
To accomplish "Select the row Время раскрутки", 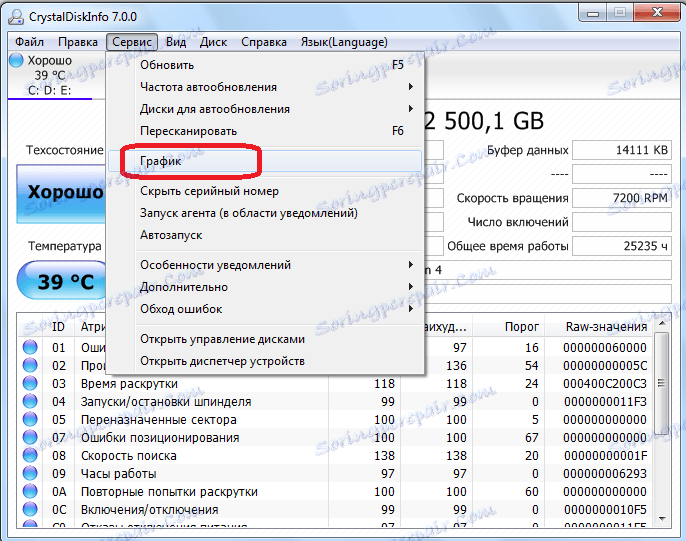I will click(336, 384).
